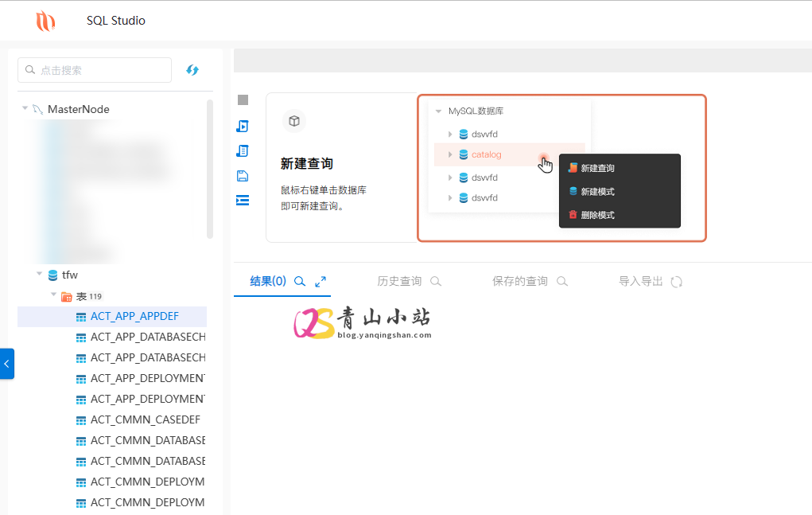Click the refresh icon beside 导入导出
The width and height of the screenshot is (812, 515).
tap(676, 281)
